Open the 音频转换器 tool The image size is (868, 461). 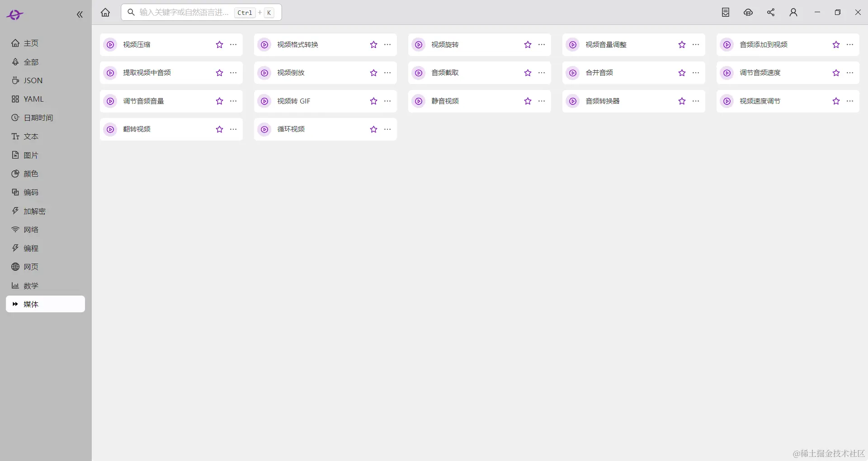pos(633,101)
